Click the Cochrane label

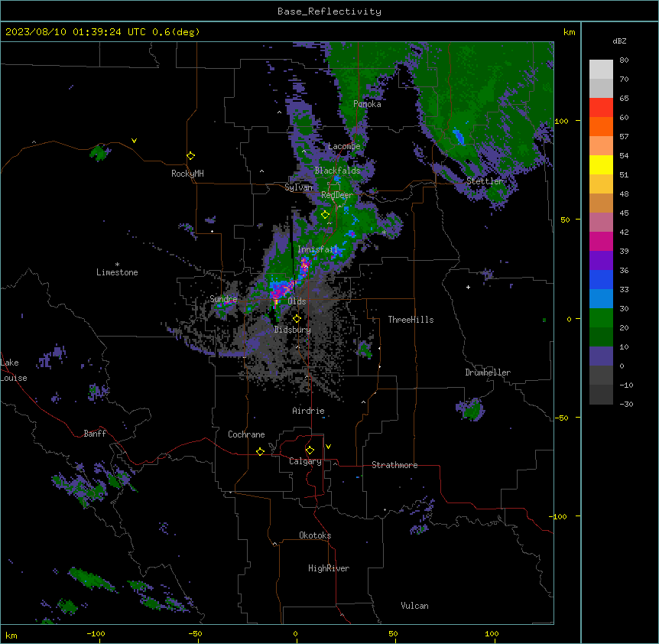point(246,434)
